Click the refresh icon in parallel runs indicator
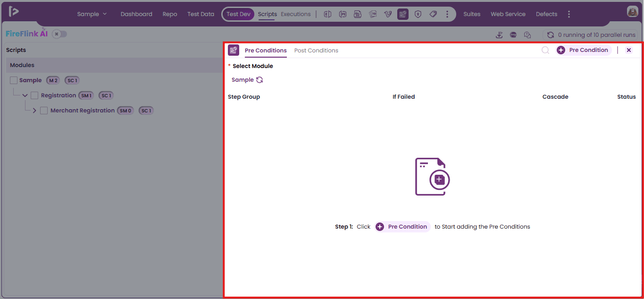Screen dimensions: 644x299 [x=551, y=35]
